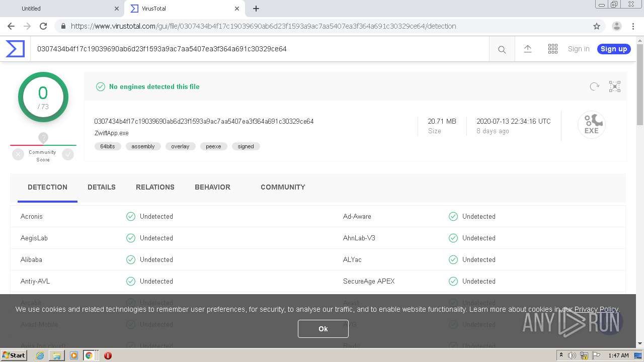Open a new browser tab
Viewport: 644px width, 362px height.
256,9
